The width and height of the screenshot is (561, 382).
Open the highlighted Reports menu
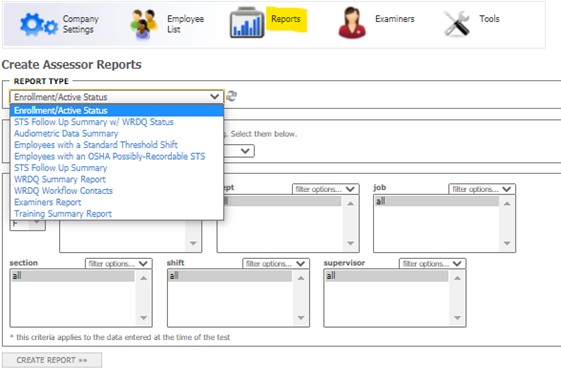click(x=286, y=19)
